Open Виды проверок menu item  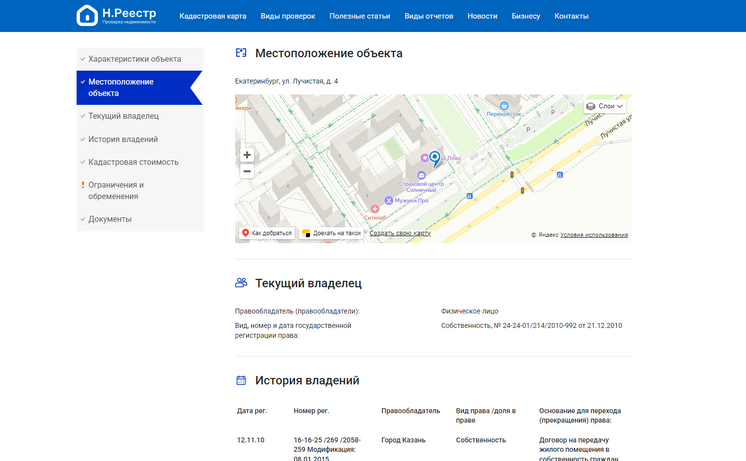click(x=287, y=16)
